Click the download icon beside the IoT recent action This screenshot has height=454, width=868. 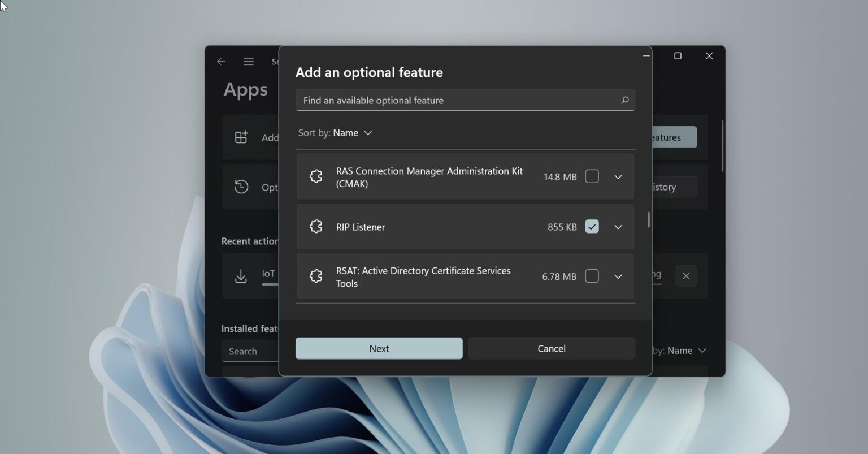pyautogui.click(x=241, y=276)
